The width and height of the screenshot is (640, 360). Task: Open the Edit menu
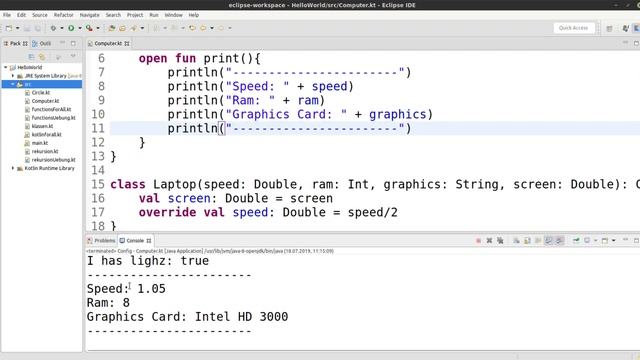(x=21, y=15)
